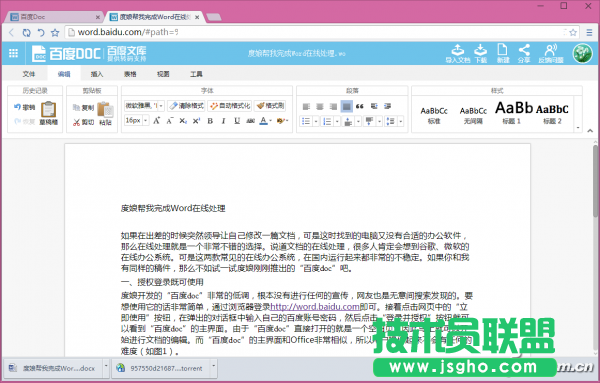The height and width of the screenshot is (383, 600).
Task: Expand space-before-paragraph dropdown
Action: [x=358, y=121]
